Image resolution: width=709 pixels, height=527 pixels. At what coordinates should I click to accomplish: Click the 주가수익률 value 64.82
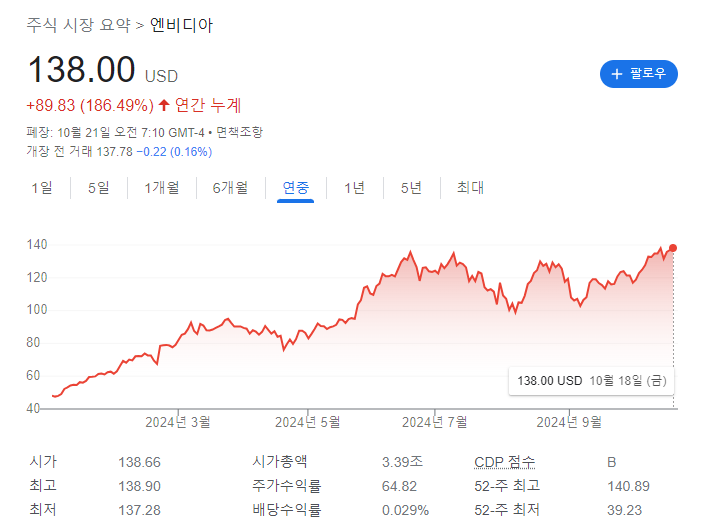click(399, 486)
